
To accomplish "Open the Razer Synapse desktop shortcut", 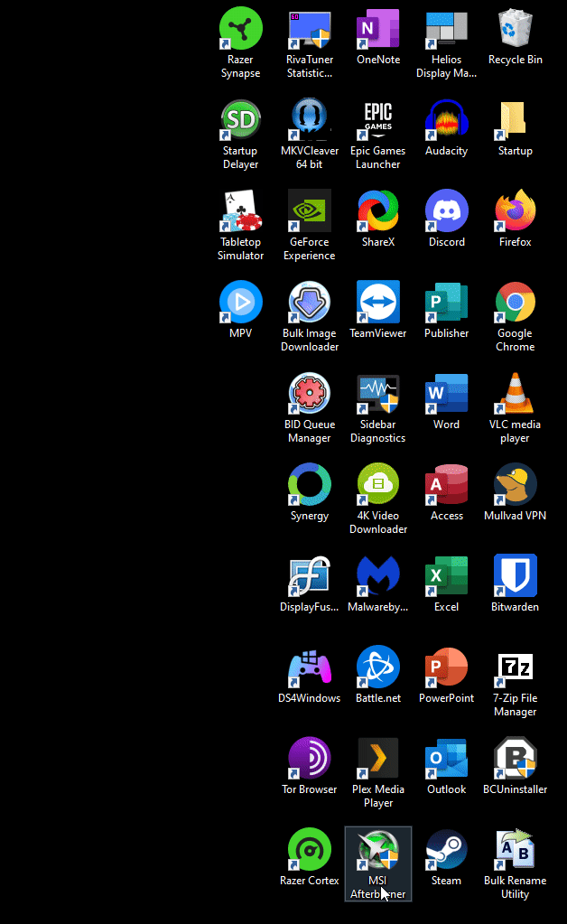I will (x=241, y=29).
